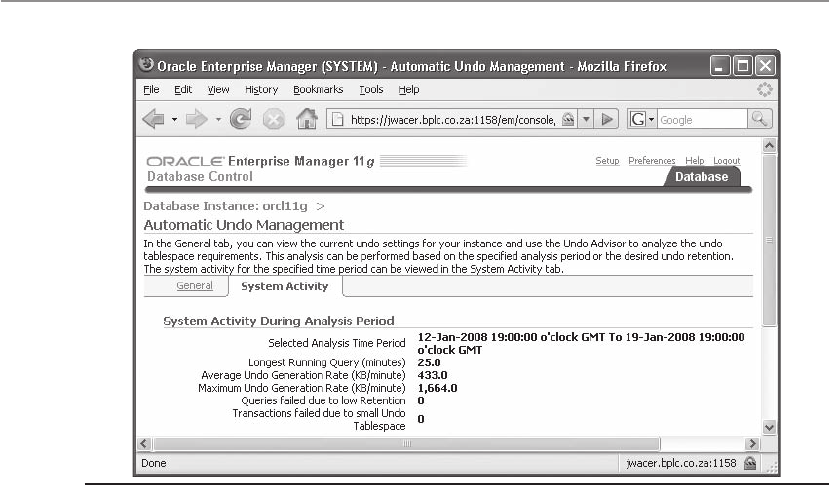Click the status bar padlock icon
The image size is (829, 485).
click(750, 463)
